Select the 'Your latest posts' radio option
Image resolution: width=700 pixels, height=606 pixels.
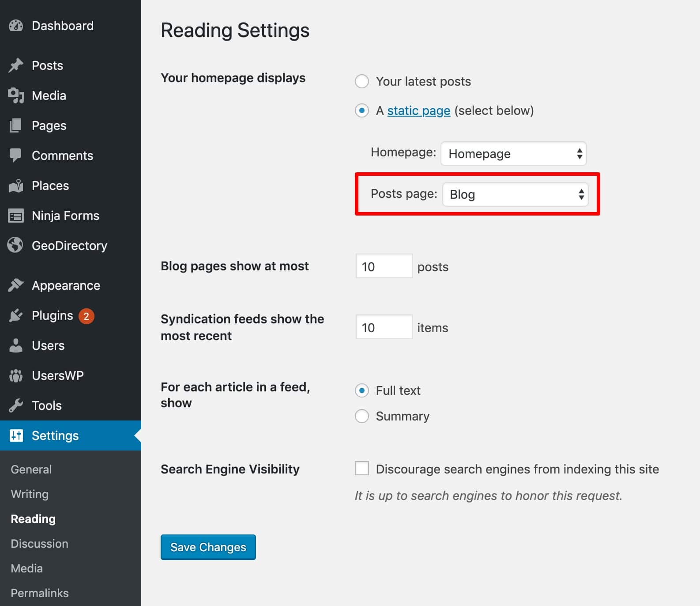[x=362, y=81]
